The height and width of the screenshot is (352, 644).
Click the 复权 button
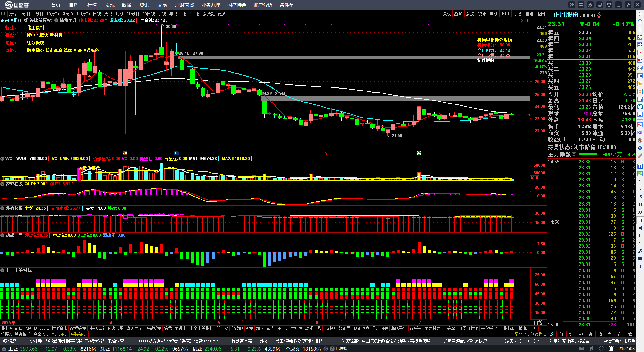click(447, 14)
